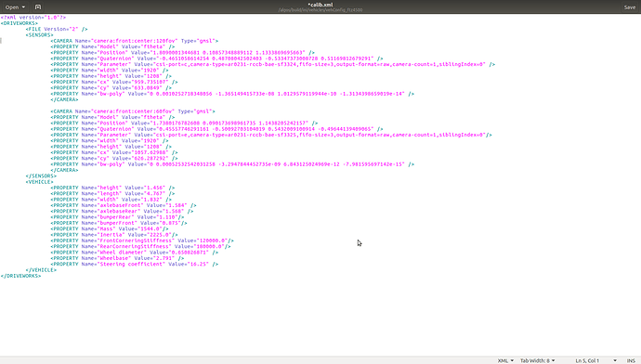641x364 pixels.
Task: Click the axlebaseFront property line
Action: point(124,205)
